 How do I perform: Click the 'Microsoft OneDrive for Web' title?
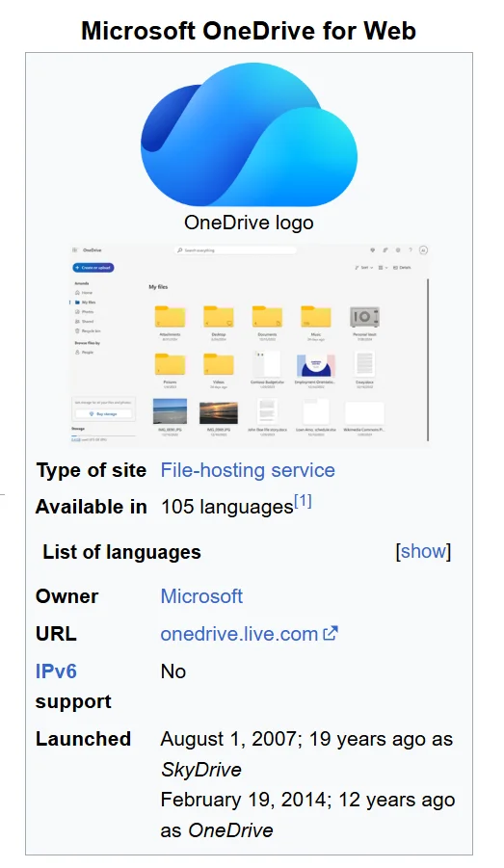coord(249,31)
